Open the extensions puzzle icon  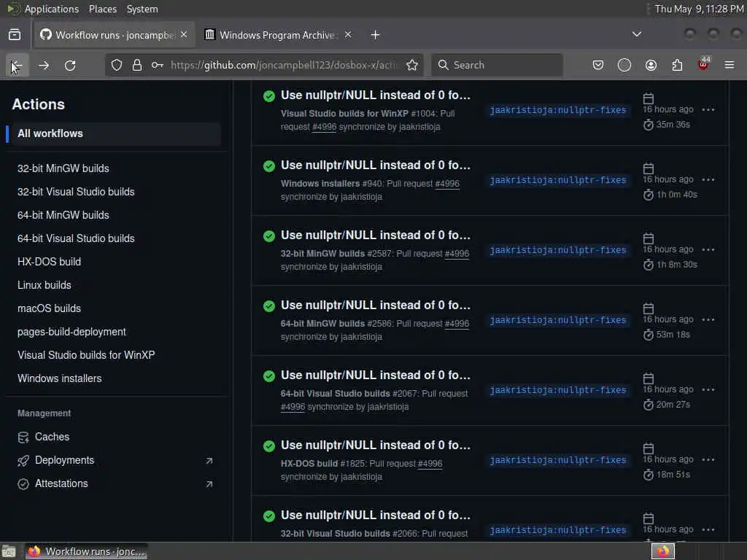pyautogui.click(x=677, y=65)
